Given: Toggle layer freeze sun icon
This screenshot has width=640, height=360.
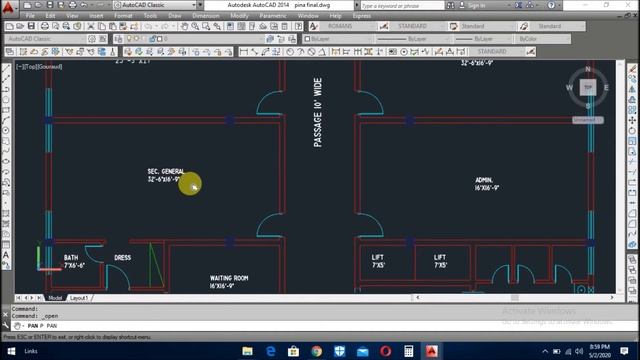Looking at the screenshot, I should (x=137, y=39).
